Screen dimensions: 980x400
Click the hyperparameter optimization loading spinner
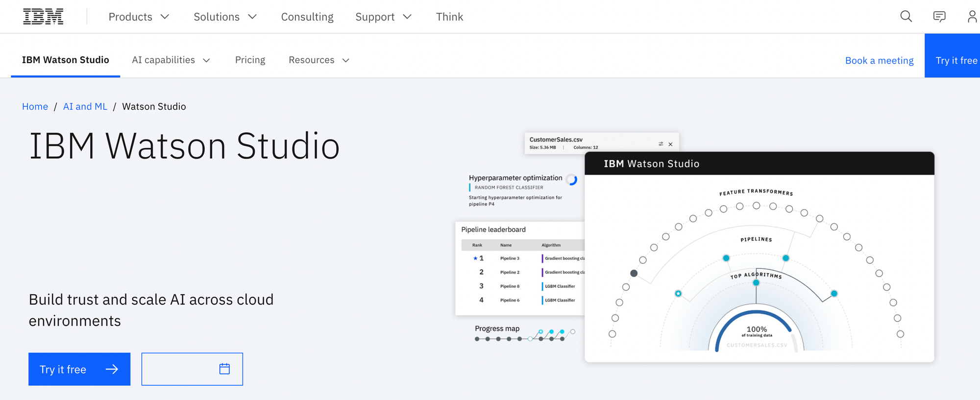(x=572, y=180)
